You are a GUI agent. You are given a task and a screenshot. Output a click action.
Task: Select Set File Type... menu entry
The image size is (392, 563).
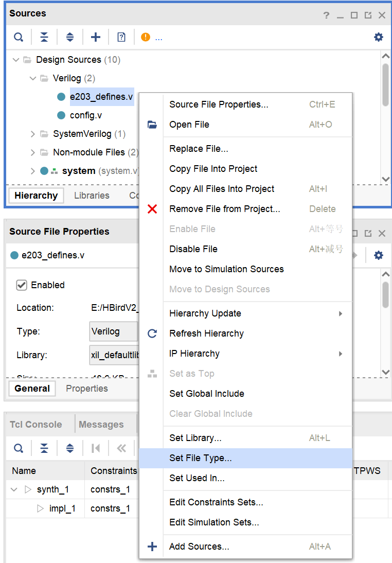(201, 458)
